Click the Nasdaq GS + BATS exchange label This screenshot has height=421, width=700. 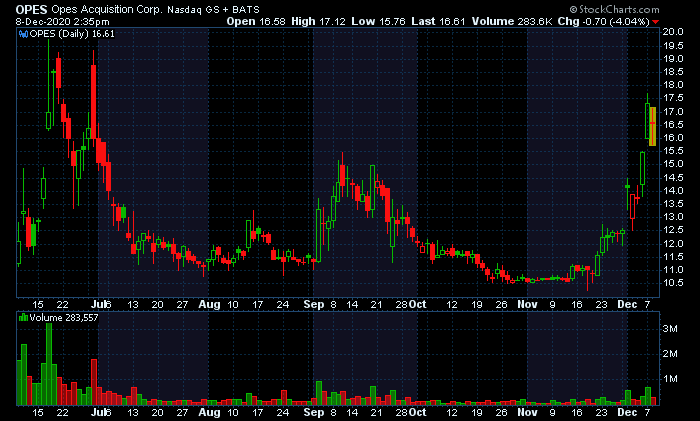click(x=213, y=9)
